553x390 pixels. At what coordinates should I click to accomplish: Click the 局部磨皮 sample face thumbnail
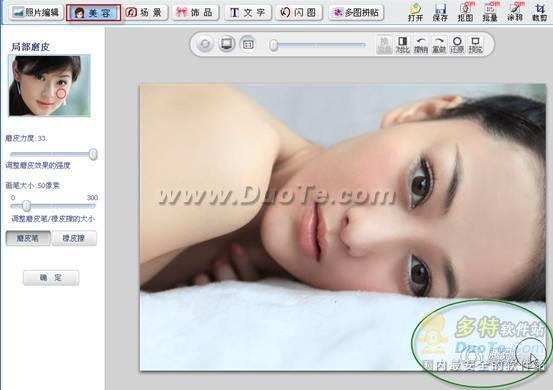[x=49, y=85]
